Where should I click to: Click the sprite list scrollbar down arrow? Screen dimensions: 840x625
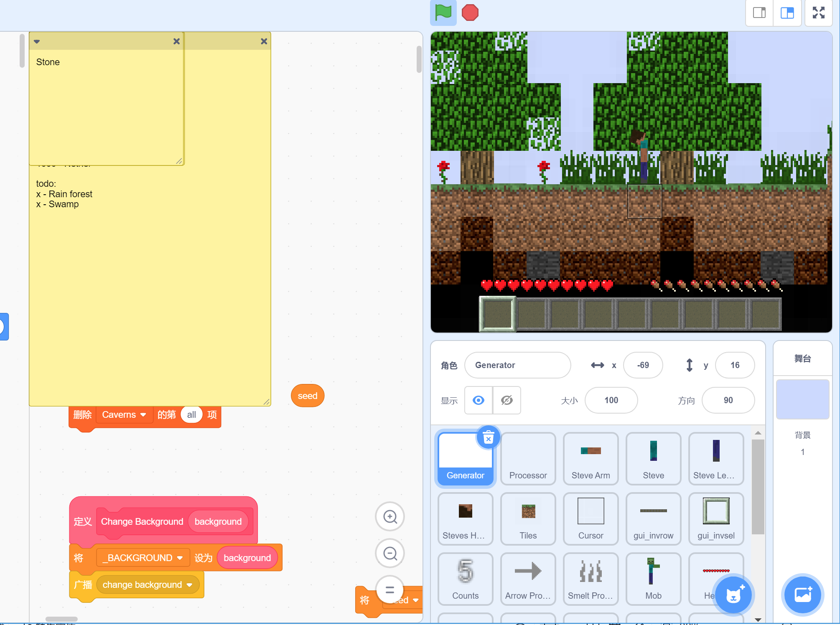click(x=758, y=619)
